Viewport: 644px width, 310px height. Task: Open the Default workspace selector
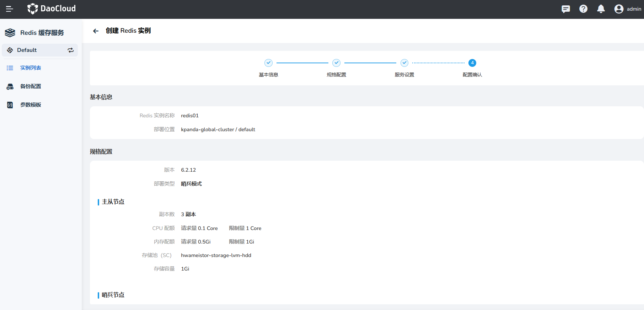pos(27,50)
